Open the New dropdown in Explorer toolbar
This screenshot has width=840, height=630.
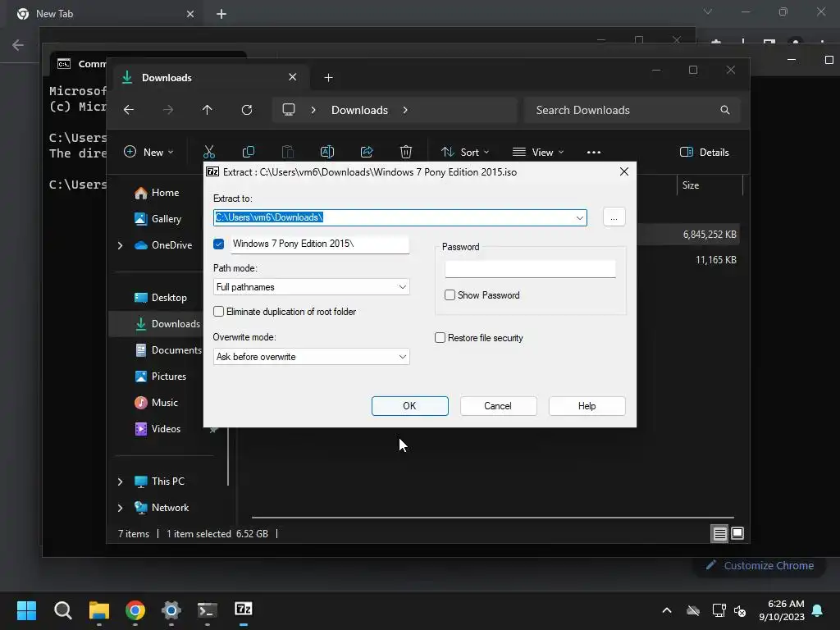pyautogui.click(x=149, y=152)
